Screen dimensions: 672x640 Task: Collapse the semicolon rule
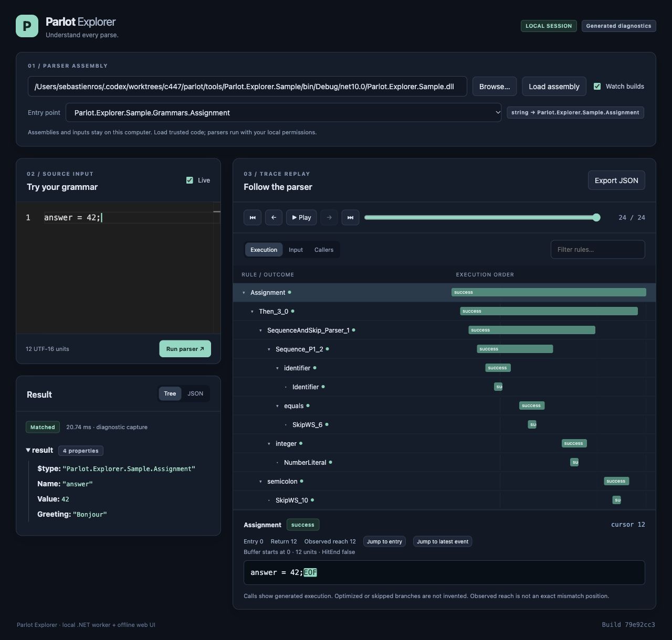(x=260, y=482)
